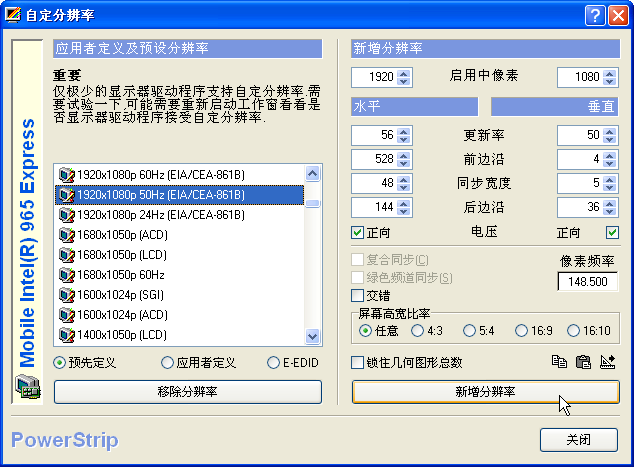This screenshot has width=634, height=467.
Task: Click the paste timings clipboard icon
Action: pyautogui.click(x=583, y=362)
